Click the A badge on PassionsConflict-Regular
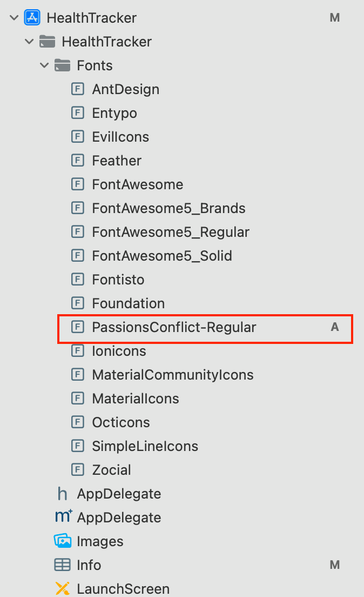This screenshot has width=364, height=597. click(x=335, y=327)
